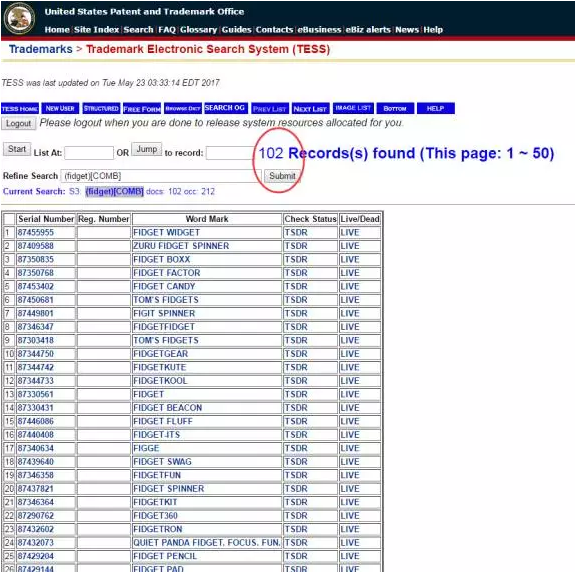
Task: Open the FIDGET360 word mark
Action: click(x=155, y=516)
